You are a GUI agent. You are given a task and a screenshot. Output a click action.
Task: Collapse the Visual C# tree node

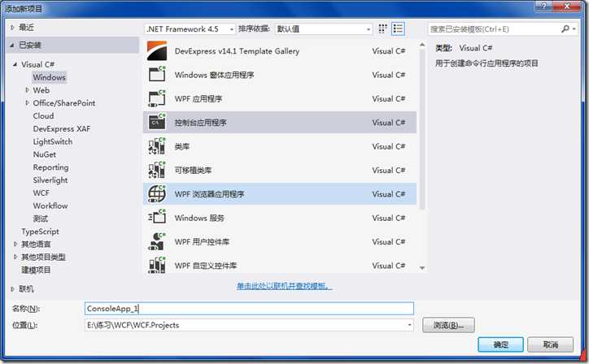coord(15,64)
